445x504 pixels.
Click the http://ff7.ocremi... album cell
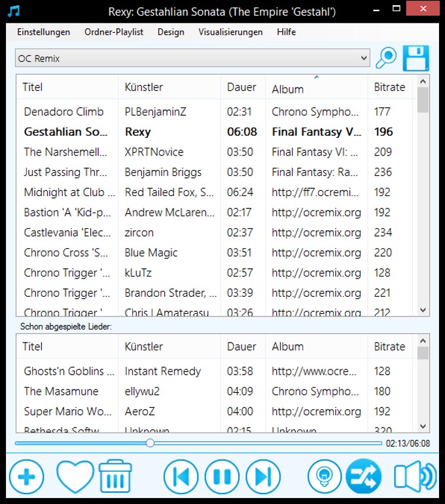coord(315,192)
